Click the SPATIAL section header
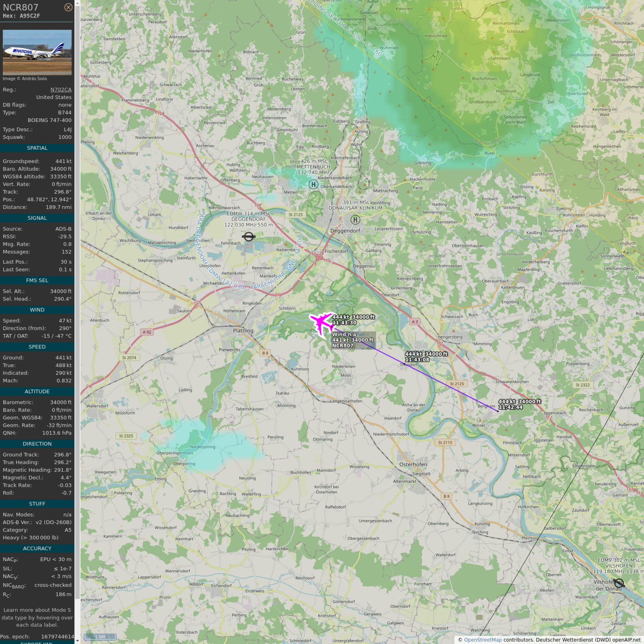The image size is (644, 644). click(x=37, y=148)
